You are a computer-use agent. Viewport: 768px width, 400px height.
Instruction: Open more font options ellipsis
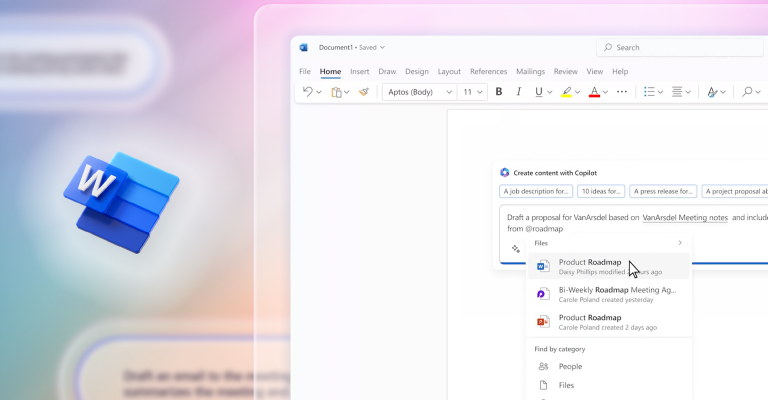coord(622,92)
